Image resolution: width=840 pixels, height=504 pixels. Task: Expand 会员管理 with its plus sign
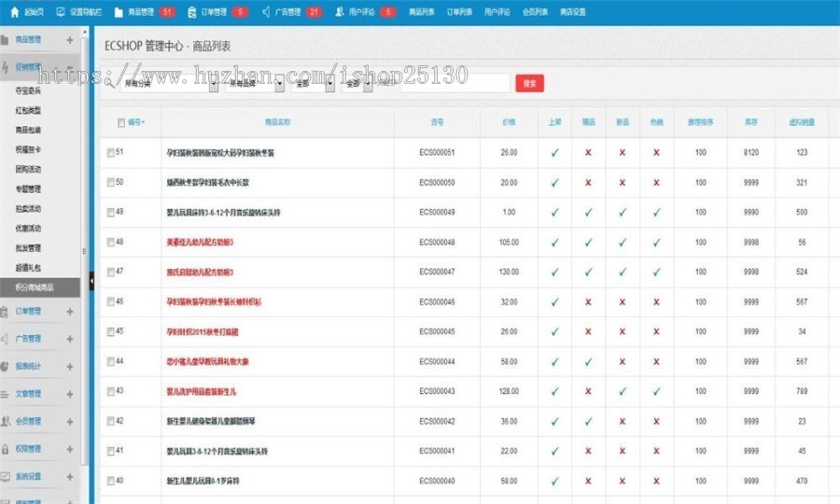coord(70,422)
